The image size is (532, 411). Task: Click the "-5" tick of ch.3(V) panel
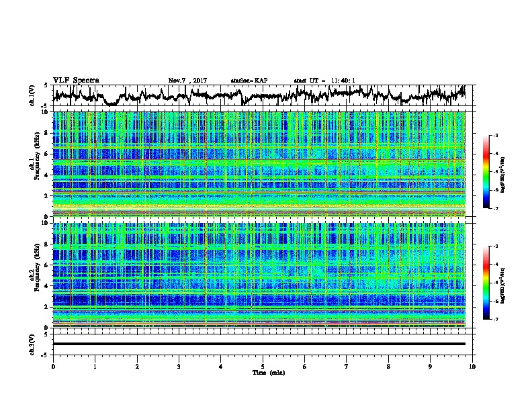pos(46,355)
